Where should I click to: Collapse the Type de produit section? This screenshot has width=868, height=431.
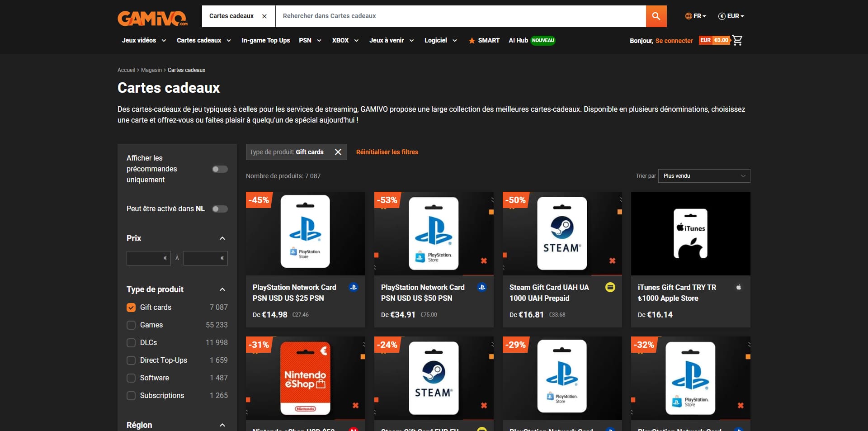(222, 289)
